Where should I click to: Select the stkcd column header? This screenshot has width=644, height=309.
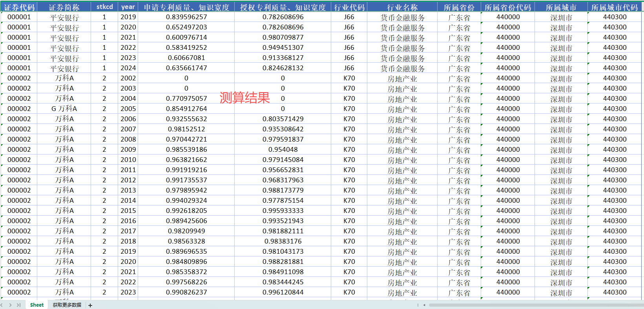(104, 7)
